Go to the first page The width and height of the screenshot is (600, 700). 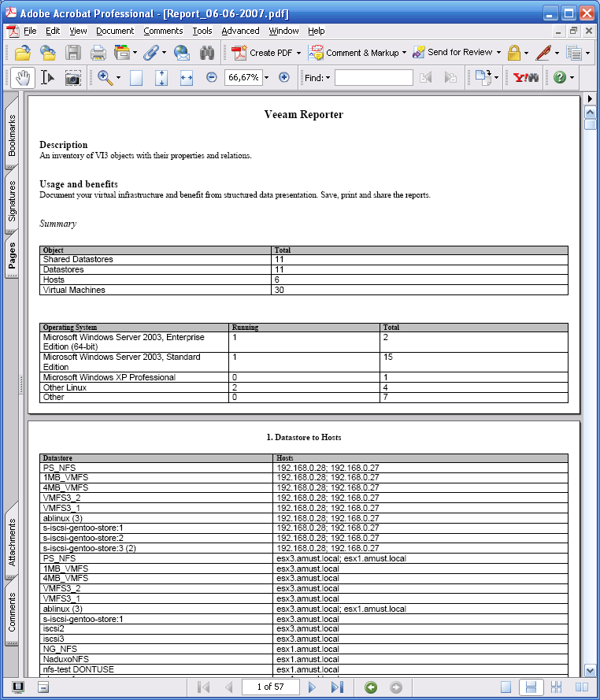pyautogui.click(x=203, y=687)
